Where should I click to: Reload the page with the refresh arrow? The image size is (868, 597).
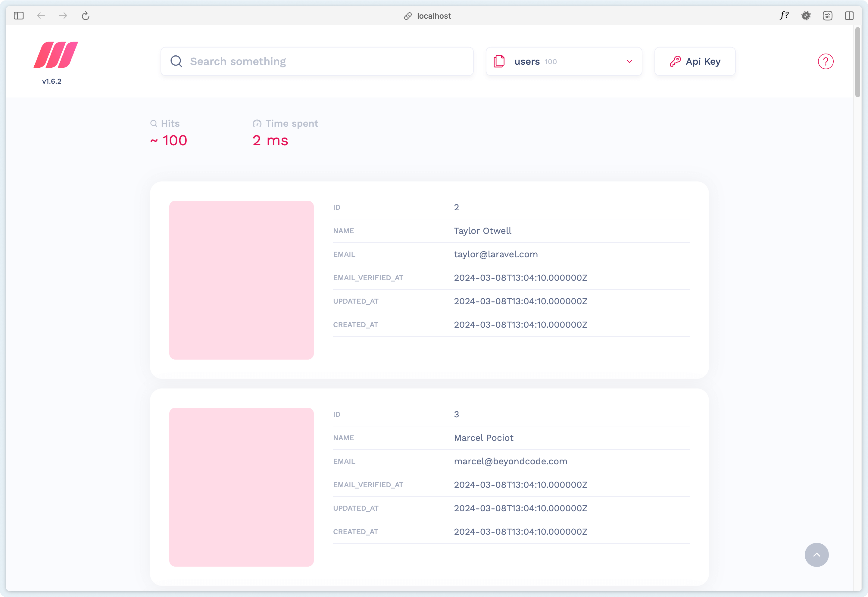point(85,15)
